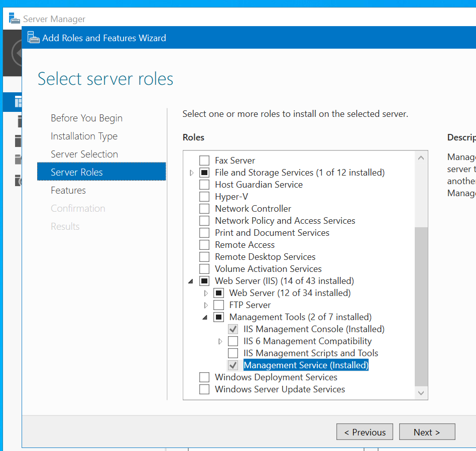Click the Server Manager title bar icon
The image size is (476, 451).
tap(15, 19)
